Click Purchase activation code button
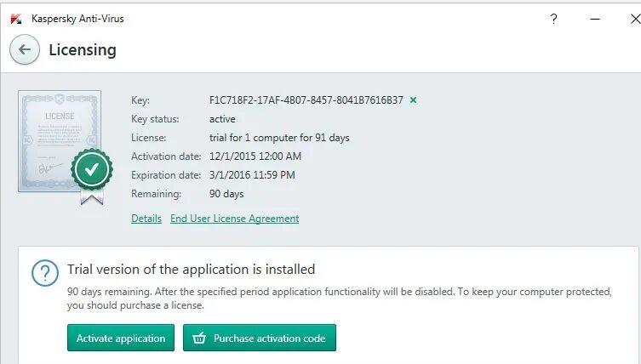This screenshot has width=641, height=364. point(260,338)
